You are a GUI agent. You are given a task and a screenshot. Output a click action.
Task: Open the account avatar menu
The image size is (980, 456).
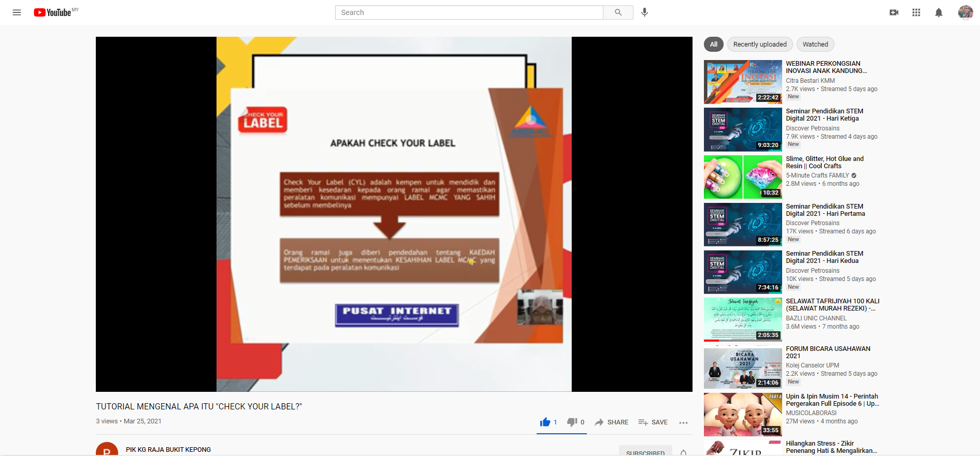pyautogui.click(x=965, y=12)
